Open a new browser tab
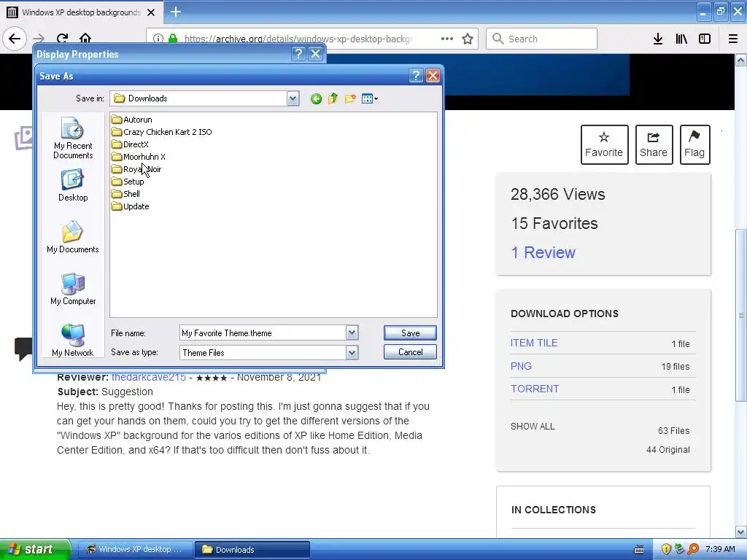The width and height of the screenshot is (747, 560). [x=176, y=12]
